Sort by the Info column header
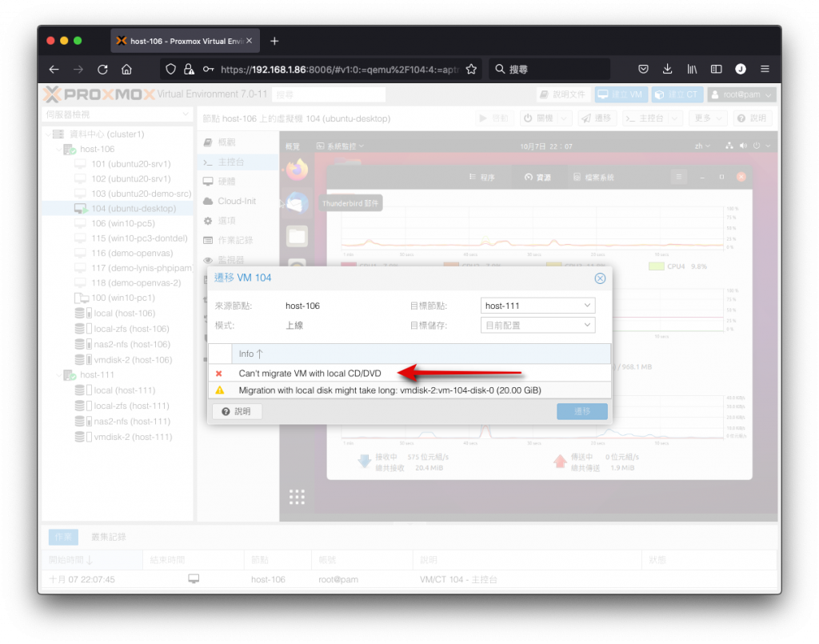Screen dimensions: 819x644 pyautogui.click(x=421, y=354)
